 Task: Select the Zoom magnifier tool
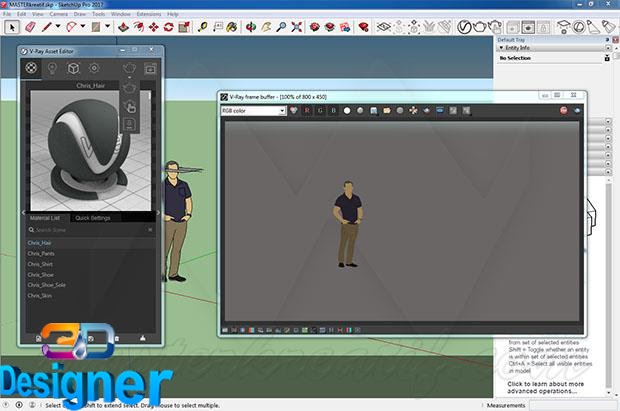(x=281, y=27)
